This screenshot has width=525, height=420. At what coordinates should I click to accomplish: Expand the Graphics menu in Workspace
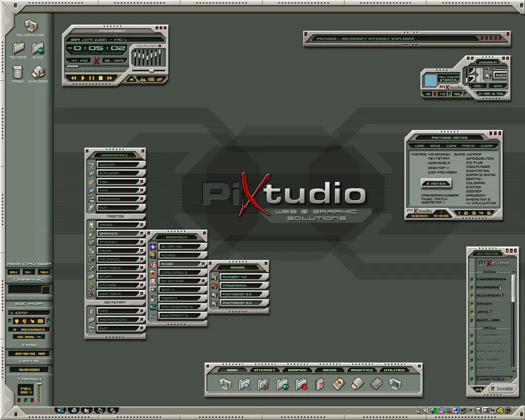(121, 233)
